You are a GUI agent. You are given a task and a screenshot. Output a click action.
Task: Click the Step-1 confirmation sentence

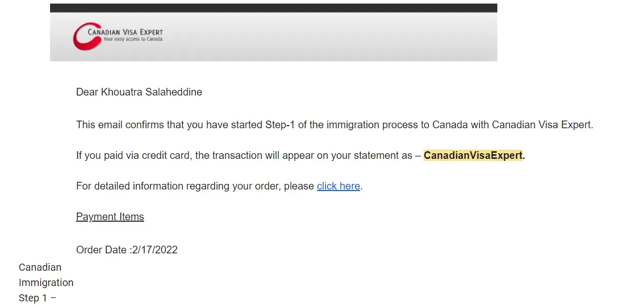pos(334,125)
